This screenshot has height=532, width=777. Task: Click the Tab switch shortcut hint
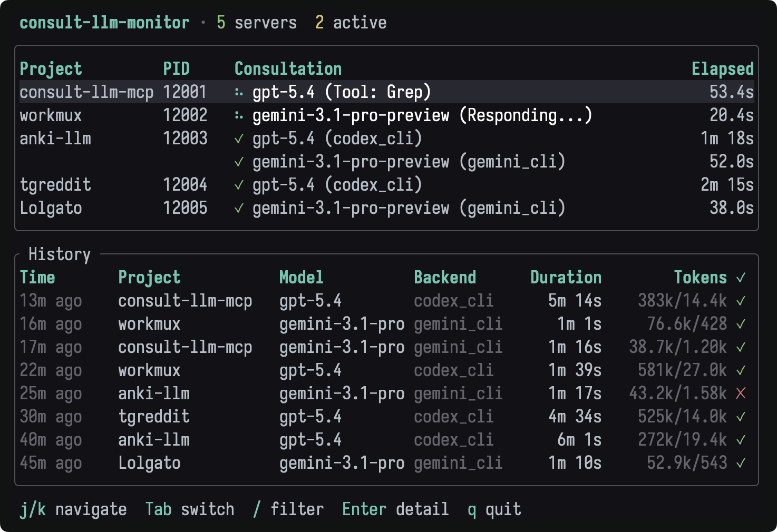pyautogui.click(x=190, y=509)
